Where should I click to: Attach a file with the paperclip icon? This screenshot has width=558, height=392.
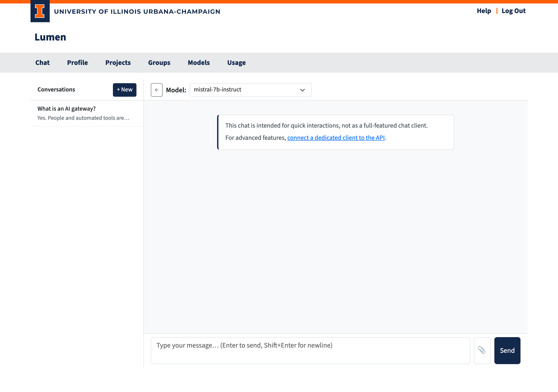[482, 350]
